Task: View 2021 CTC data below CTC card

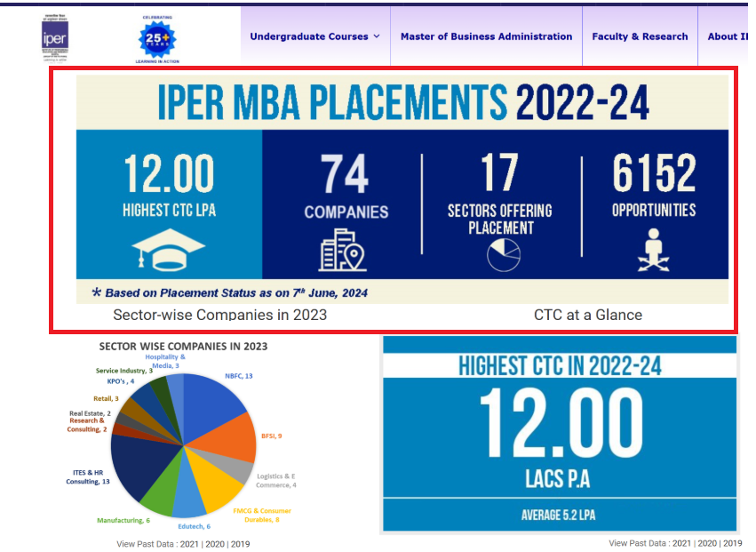Action: click(681, 543)
